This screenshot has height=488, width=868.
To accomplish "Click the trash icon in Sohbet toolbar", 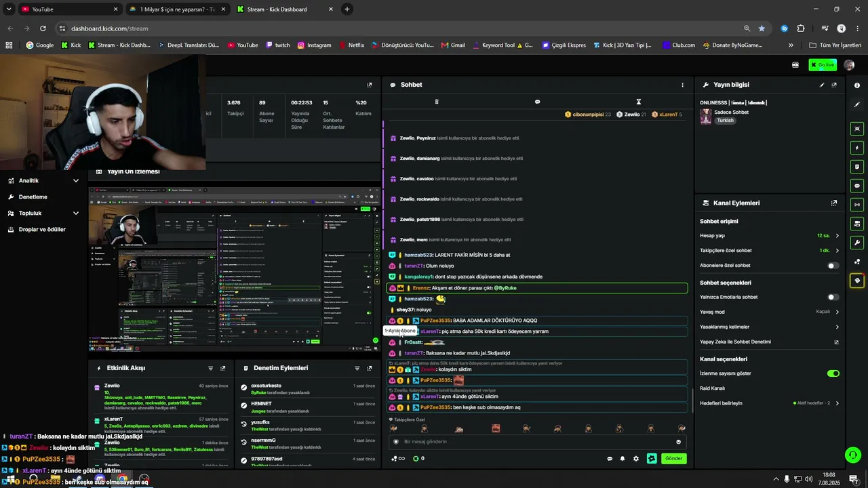I will tap(437, 102).
